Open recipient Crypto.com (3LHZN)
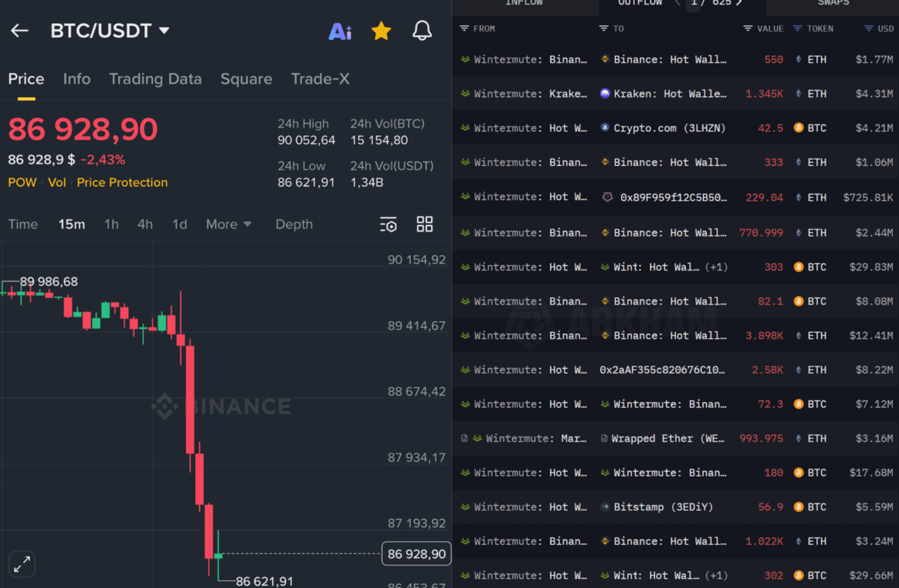The height and width of the screenshot is (588, 899). pos(669,128)
